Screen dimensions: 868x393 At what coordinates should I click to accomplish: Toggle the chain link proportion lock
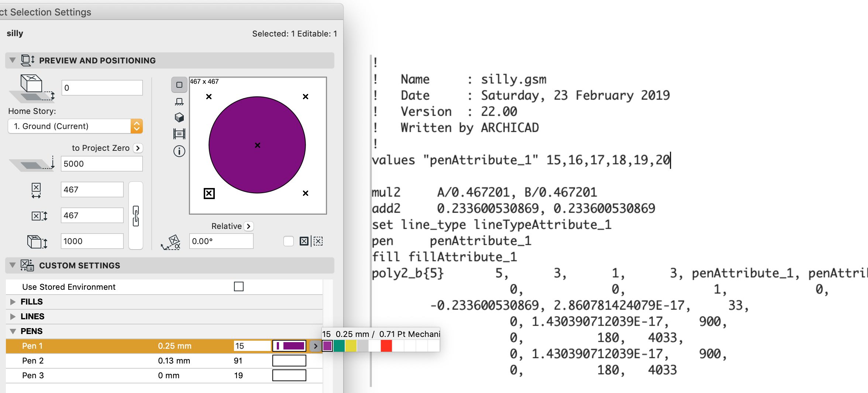(x=136, y=216)
